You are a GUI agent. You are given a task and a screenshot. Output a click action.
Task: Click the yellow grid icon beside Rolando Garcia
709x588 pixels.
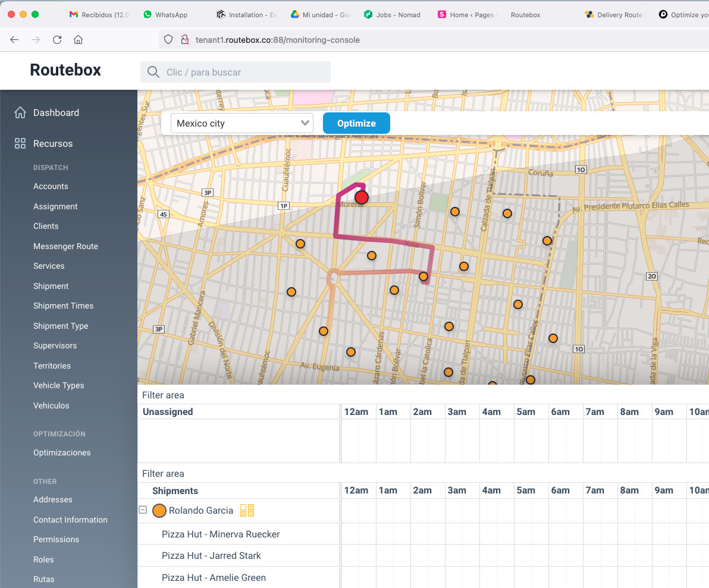tap(247, 510)
